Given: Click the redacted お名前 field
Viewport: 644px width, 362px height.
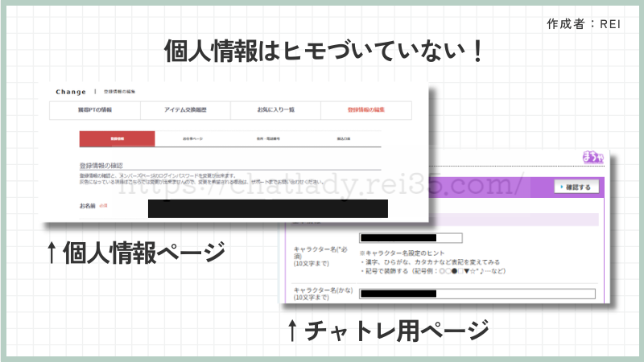Looking at the screenshot, I should click(x=268, y=208).
